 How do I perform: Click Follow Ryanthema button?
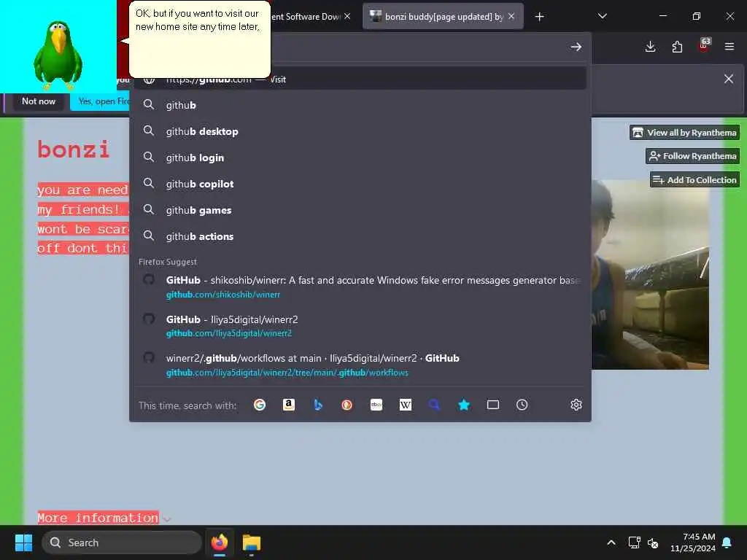coord(693,156)
